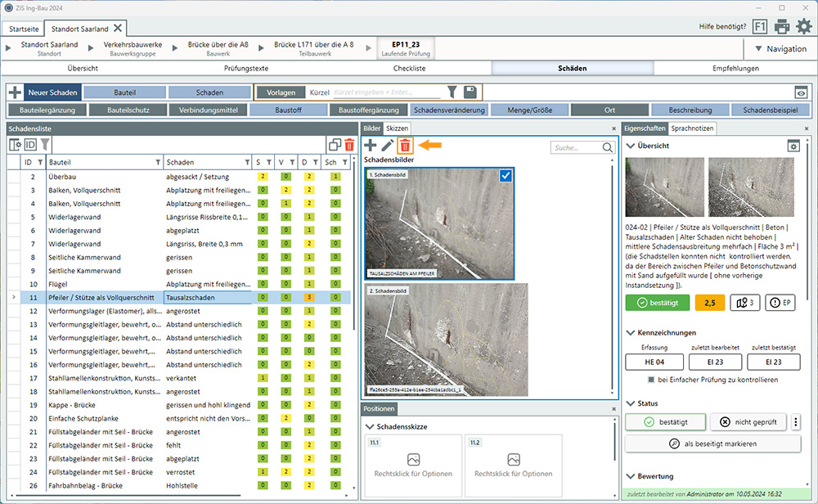
Task: Delete the selected Schadensbild with the red trash icon
Action: tap(405, 146)
